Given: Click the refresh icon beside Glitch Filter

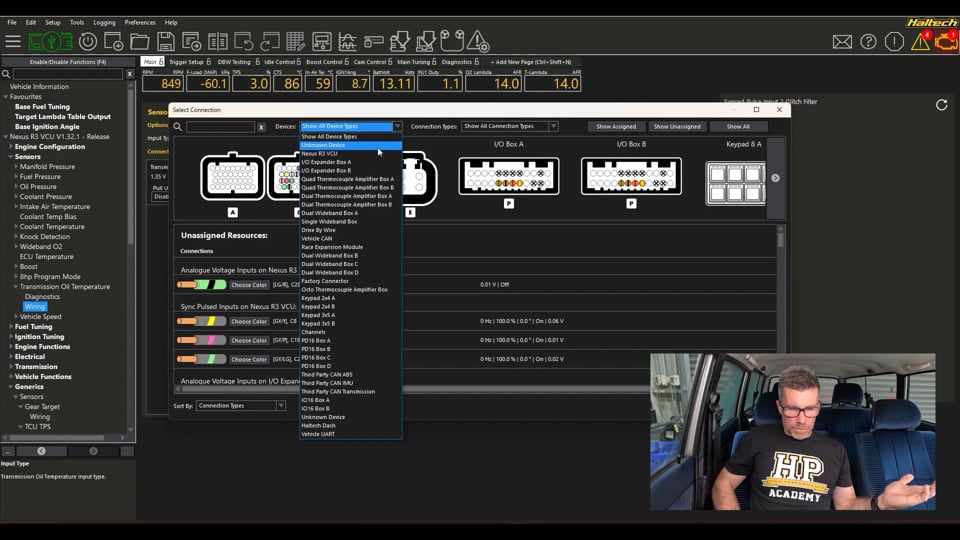Looking at the screenshot, I should point(942,105).
